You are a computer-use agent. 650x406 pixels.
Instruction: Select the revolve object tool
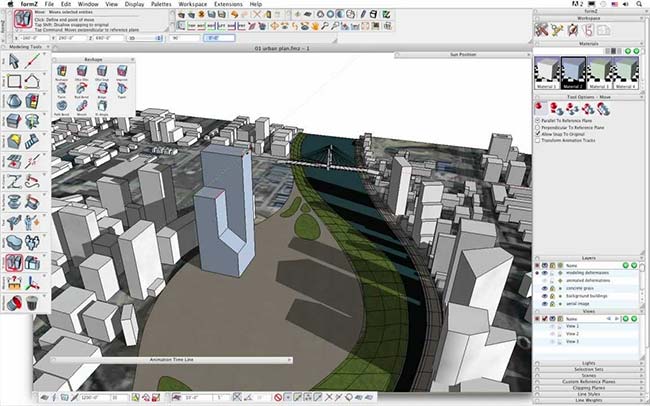32,122
